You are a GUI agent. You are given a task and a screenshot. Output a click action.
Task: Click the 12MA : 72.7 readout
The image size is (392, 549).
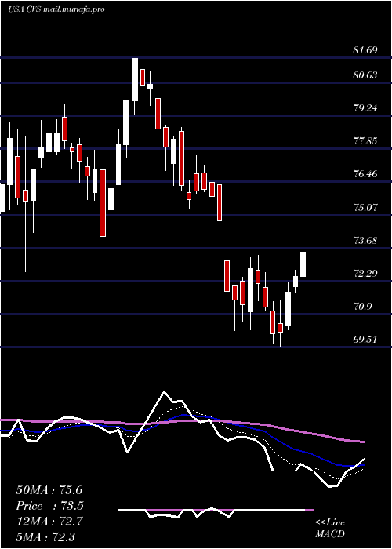click(49, 522)
